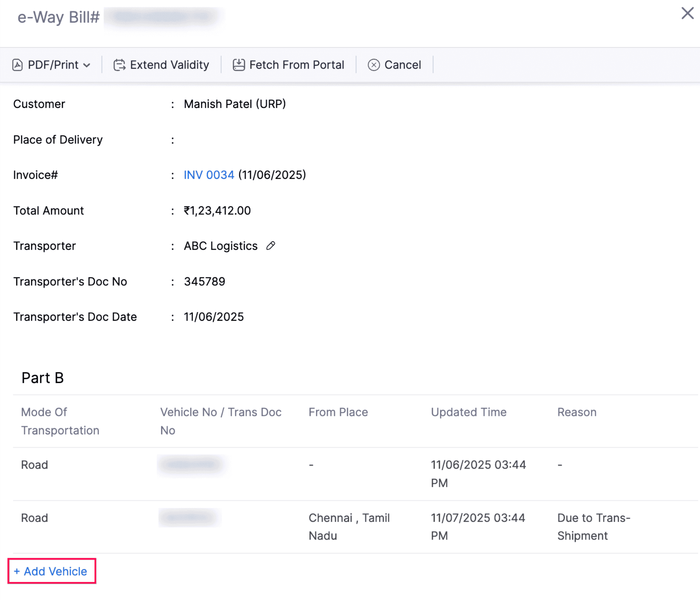
Task: Open invoice INV 0034 link
Action: click(209, 175)
